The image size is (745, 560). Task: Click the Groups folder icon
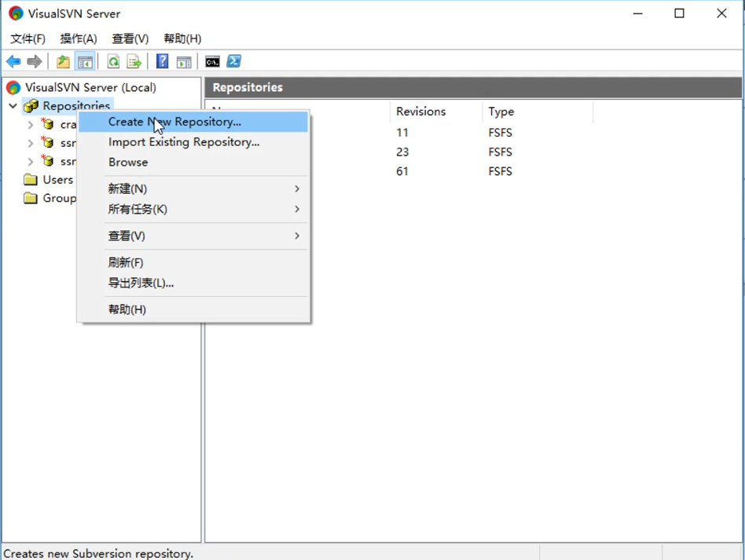coord(31,198)
